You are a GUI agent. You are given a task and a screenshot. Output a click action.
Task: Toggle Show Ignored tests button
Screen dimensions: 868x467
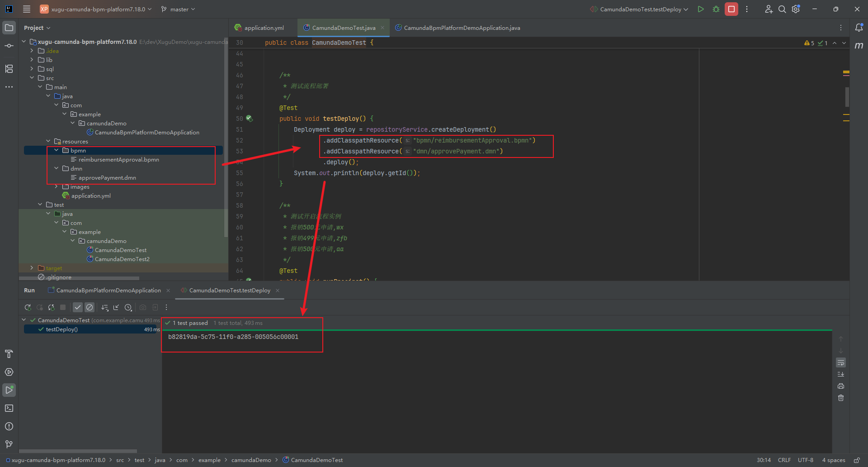click(x=90, y=308)
